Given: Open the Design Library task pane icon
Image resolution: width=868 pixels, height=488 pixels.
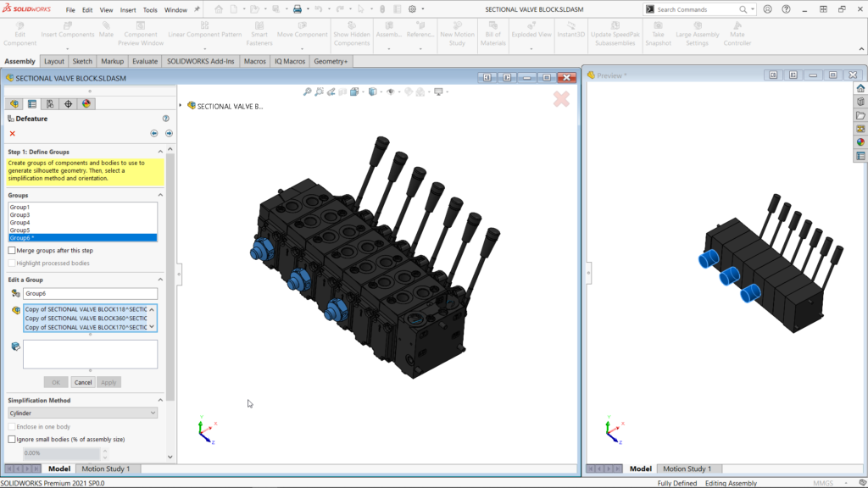Looking at the screenshot, I should tap(860, 102).
